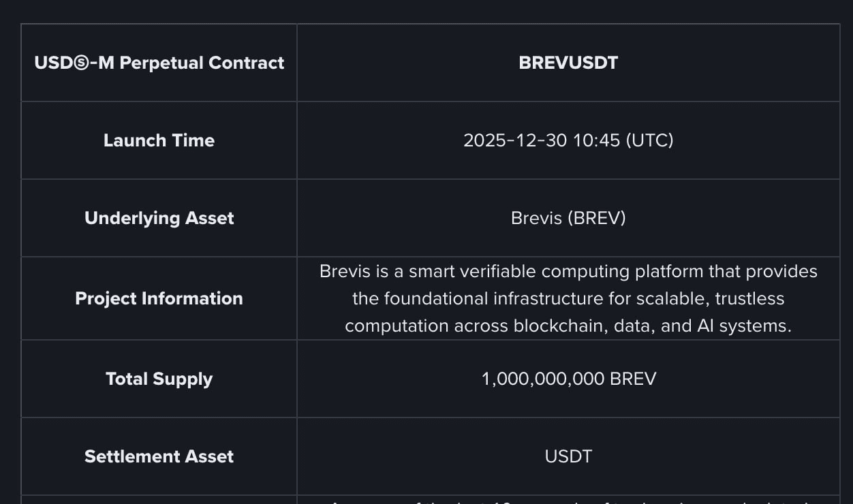Click the Launch Time row label
Image resolution: width=853 pixels, height=504 pixels.
pos(159,140)
